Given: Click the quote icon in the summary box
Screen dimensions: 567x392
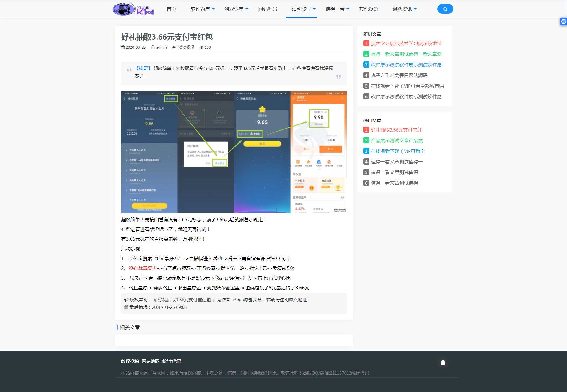Looking at the screenshot, I should (x=128, y=70).
